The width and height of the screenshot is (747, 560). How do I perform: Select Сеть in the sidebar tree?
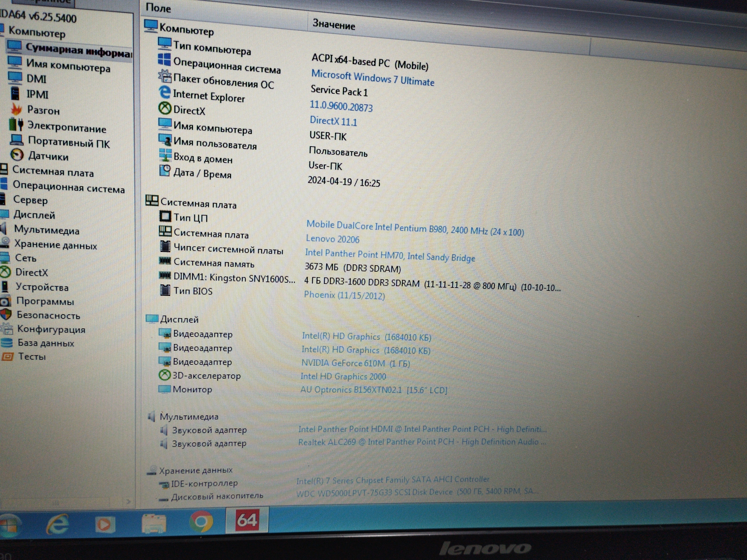click(26, 258)
